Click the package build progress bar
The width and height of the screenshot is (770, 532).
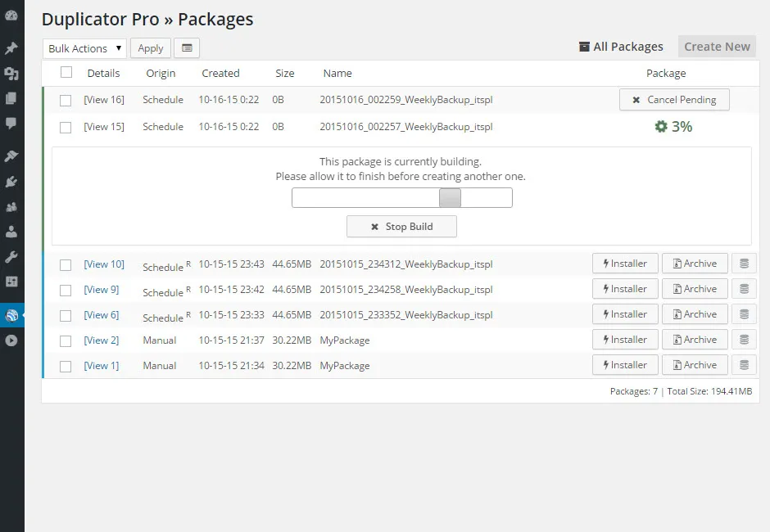click(x=401, y=197)
